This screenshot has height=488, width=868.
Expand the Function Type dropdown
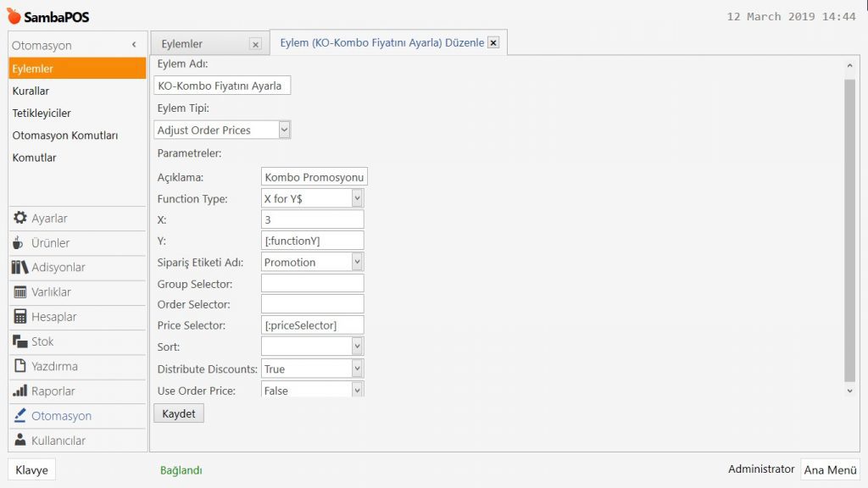pos(357,198)
